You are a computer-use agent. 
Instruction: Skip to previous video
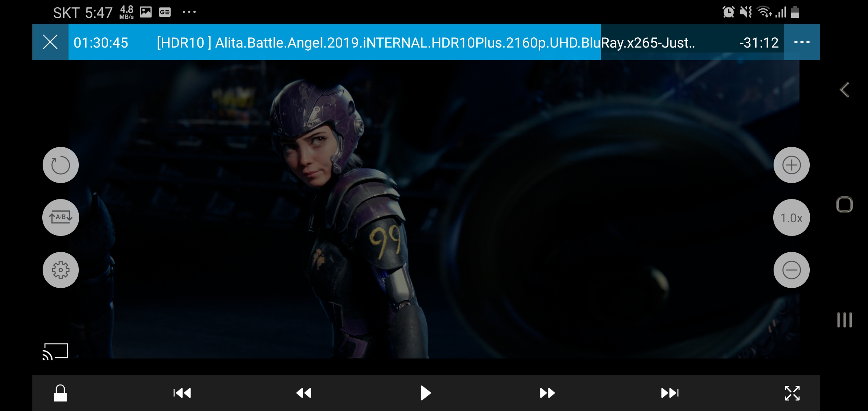[182, 393]
